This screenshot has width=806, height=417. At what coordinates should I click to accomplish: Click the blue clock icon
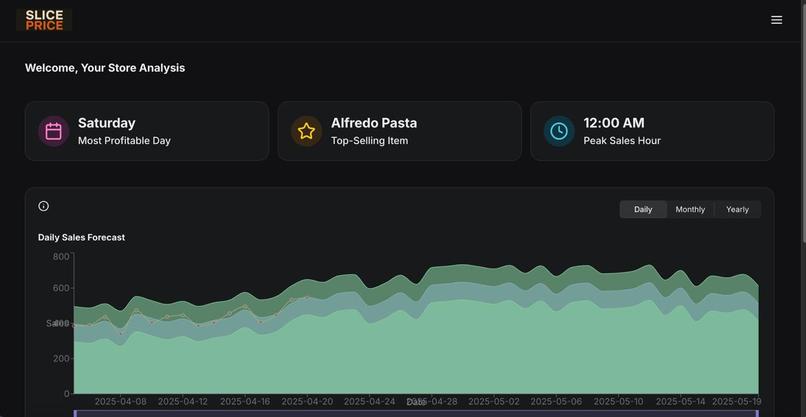559,131
